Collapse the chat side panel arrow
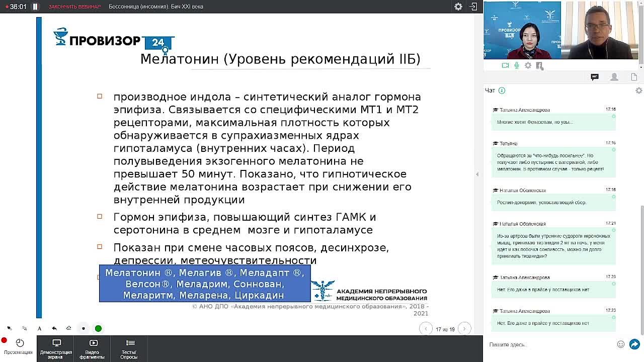This screenshot has height=362, width=644. (477, 174)
